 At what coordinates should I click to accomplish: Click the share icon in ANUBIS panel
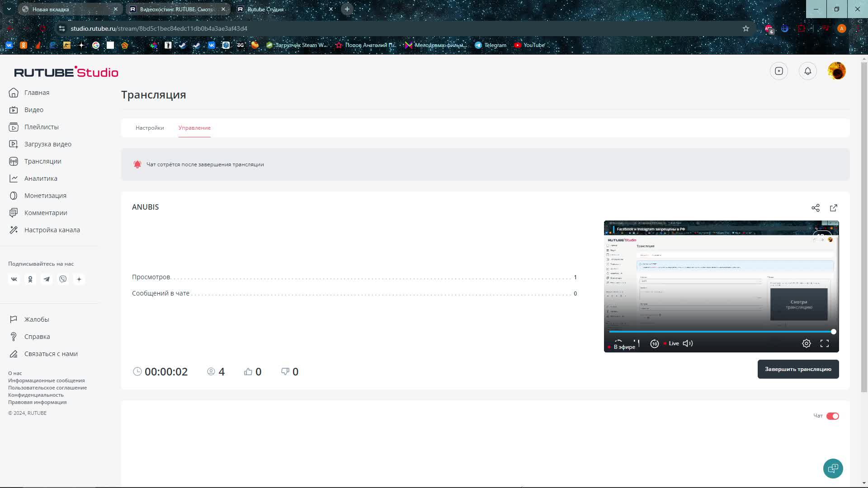coord(815,208)
